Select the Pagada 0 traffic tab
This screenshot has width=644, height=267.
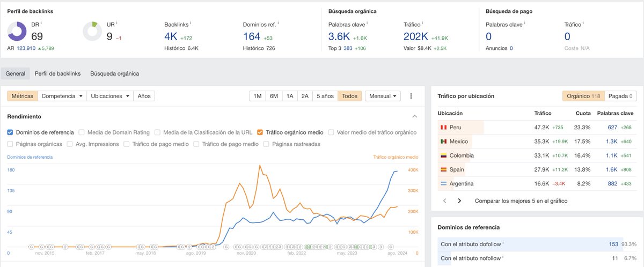[x=620, y=96]
